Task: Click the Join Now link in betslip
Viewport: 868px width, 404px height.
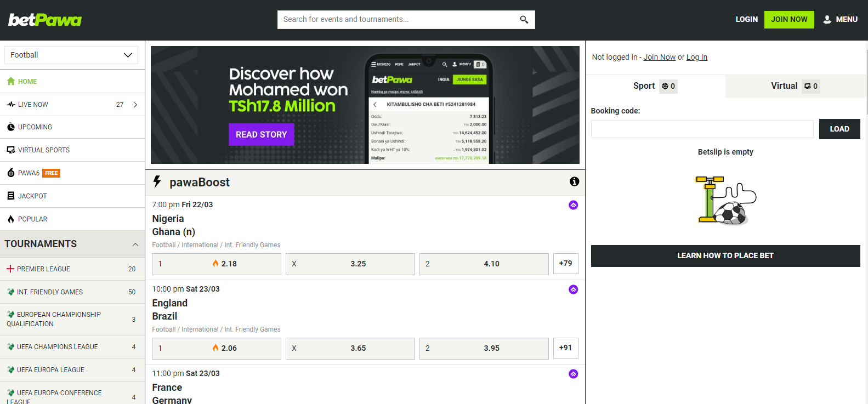Action: [659, 57]
